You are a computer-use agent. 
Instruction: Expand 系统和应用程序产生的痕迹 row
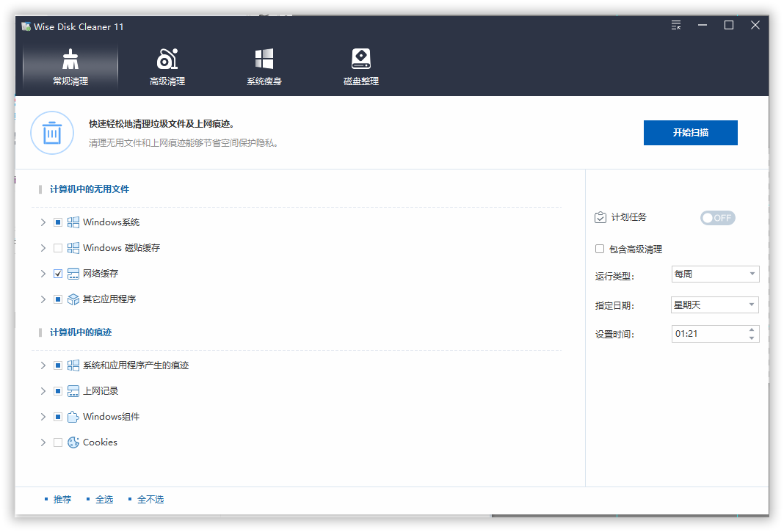click(x=43, y=365)
